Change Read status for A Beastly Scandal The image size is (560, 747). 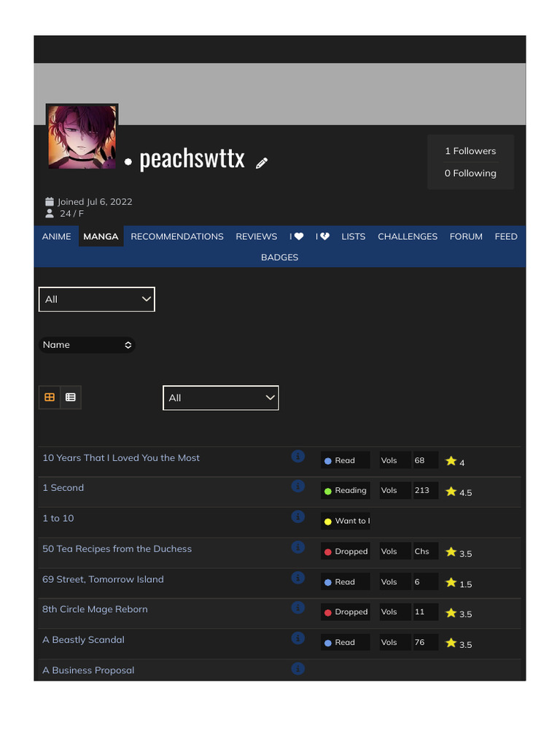coord(345,642)
